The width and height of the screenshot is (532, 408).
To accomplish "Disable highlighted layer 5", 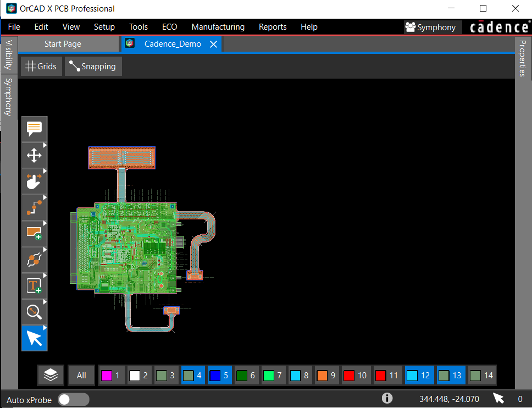I will [219, 375].
